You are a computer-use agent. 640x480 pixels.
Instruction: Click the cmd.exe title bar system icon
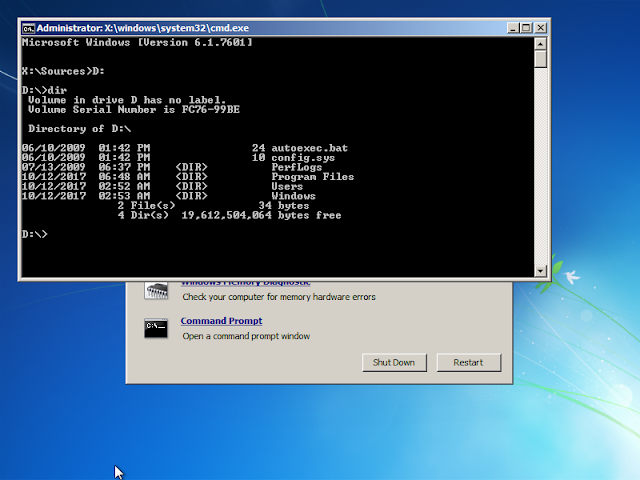[x=28, y=28]
